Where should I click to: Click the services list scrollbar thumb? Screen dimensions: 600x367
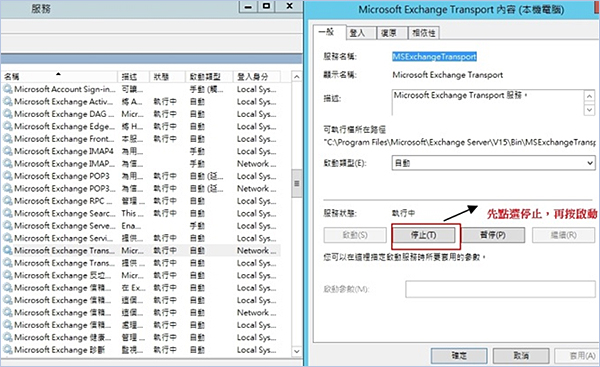297,184
